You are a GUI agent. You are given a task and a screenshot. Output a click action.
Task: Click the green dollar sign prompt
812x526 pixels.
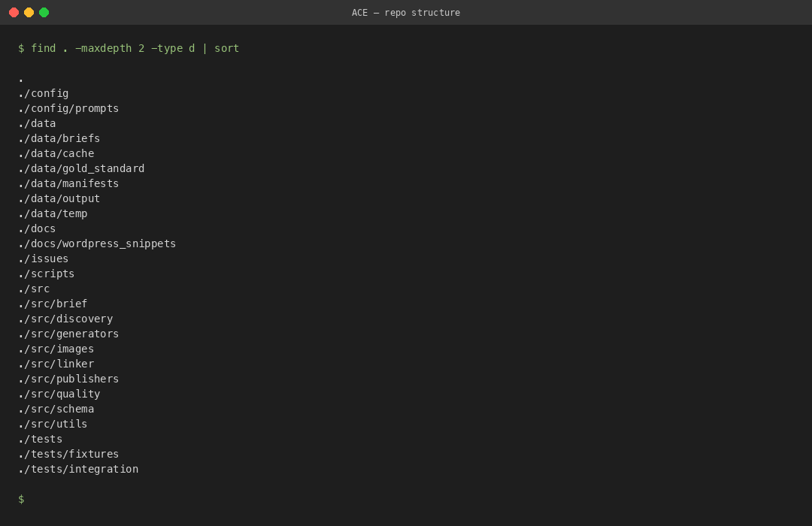coord(20,499)
